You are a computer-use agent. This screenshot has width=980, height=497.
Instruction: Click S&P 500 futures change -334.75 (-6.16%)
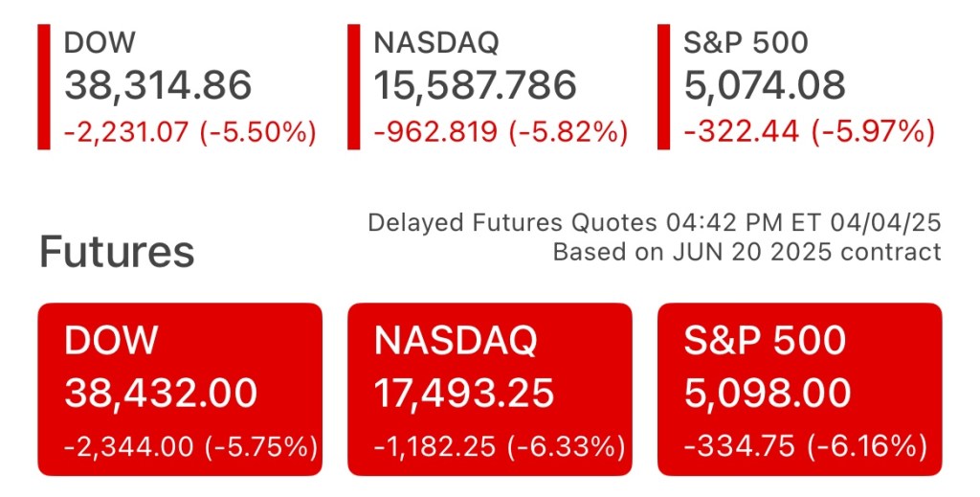coord(805,445)
